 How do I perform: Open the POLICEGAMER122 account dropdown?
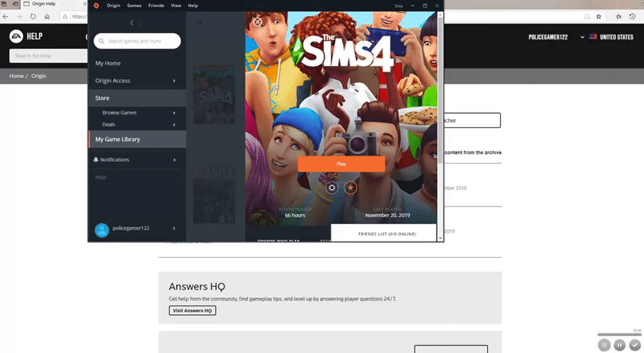(x=556, y=37)
